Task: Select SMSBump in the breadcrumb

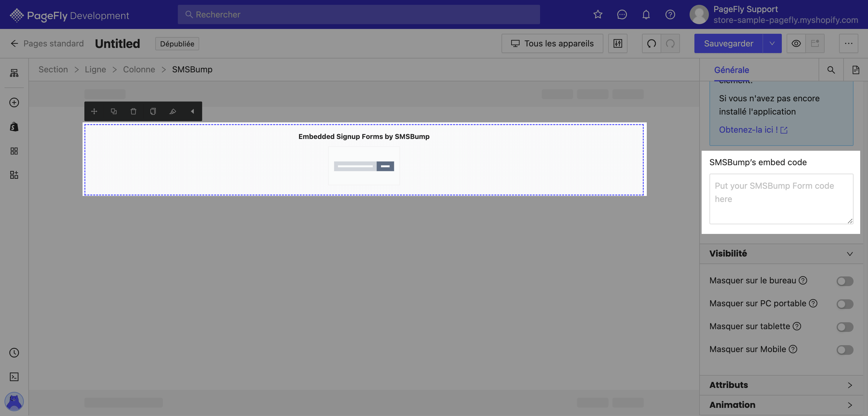Action: click(x=192, y=69)
